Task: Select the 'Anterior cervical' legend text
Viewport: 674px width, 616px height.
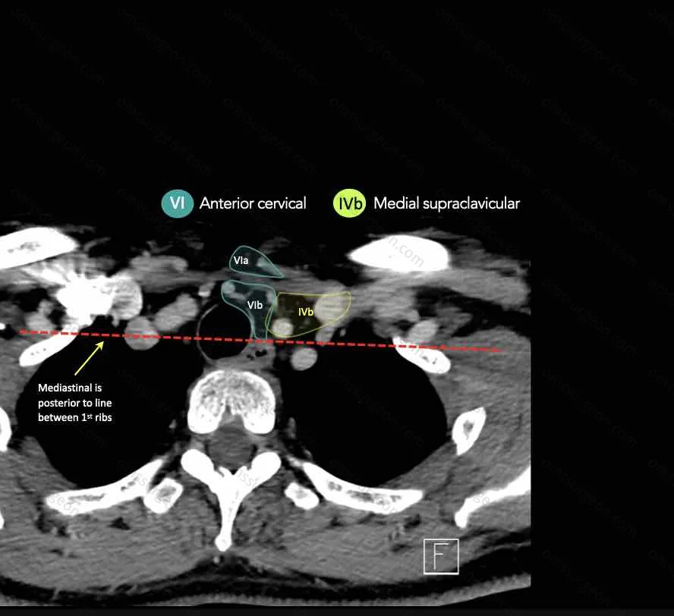Action: (253, 203)
